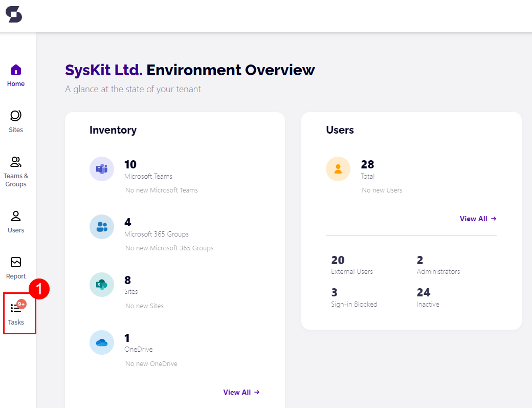Click the Microsoft Teams icon in Inventory
This screenshot has width=532, height=408.
coord(101,169)
